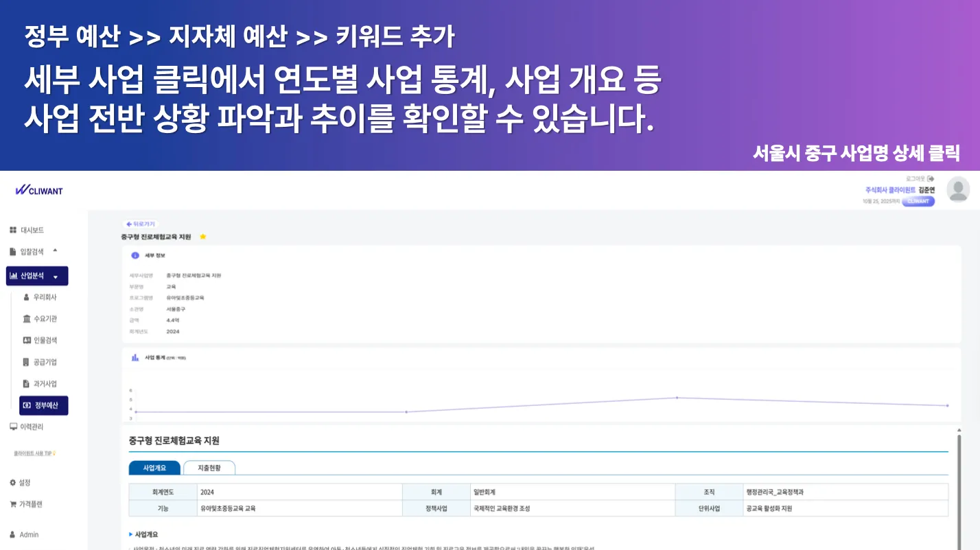Click the 국제적인 교육환경 조성 cell
Viewport: 980px width, 550px height.
pos(572,508)
